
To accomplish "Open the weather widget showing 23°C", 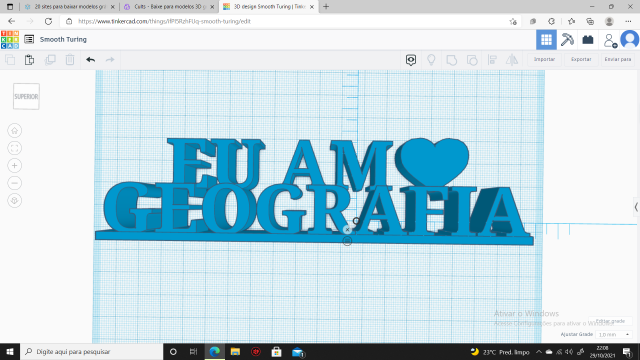I will [x=500, y=351].
